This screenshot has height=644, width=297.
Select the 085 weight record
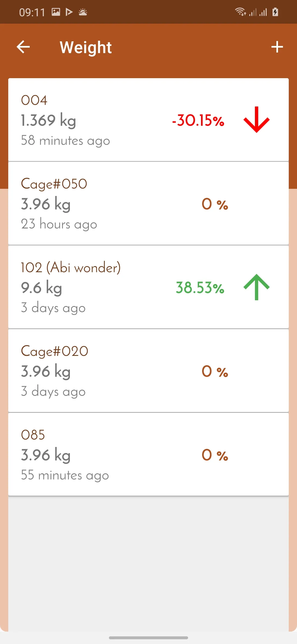[148, 454]
